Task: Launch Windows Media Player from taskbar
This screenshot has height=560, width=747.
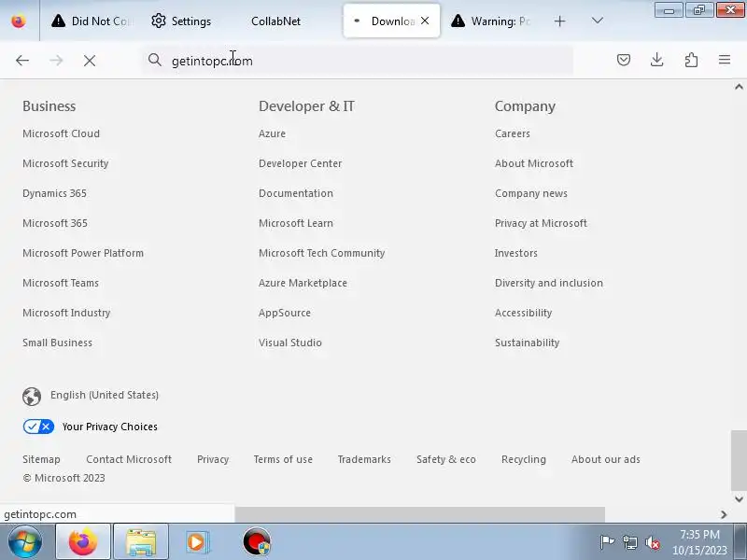Action: coord(197,541)
